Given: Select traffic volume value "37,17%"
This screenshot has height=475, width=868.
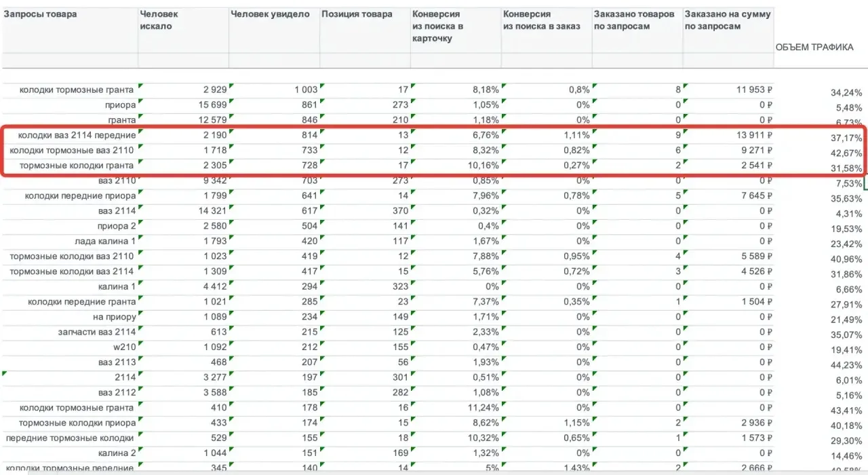Looking at the screenshot, I should (x=846, y=138).
